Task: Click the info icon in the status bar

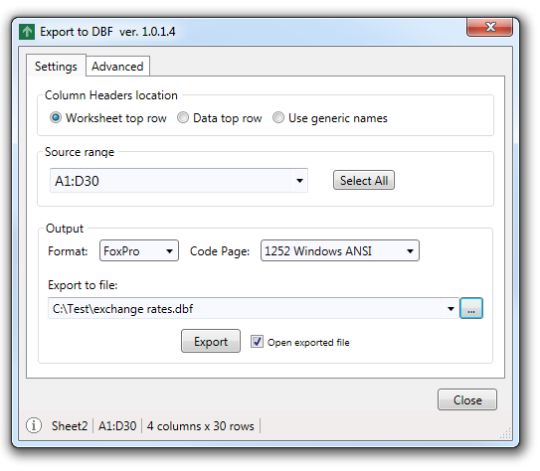Action: pos(34,425)
